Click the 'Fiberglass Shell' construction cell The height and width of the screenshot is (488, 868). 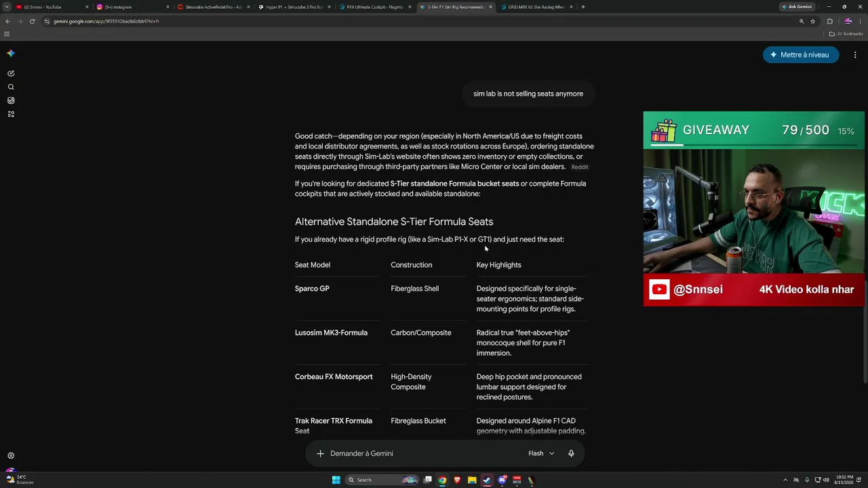[x=415, y=289]
